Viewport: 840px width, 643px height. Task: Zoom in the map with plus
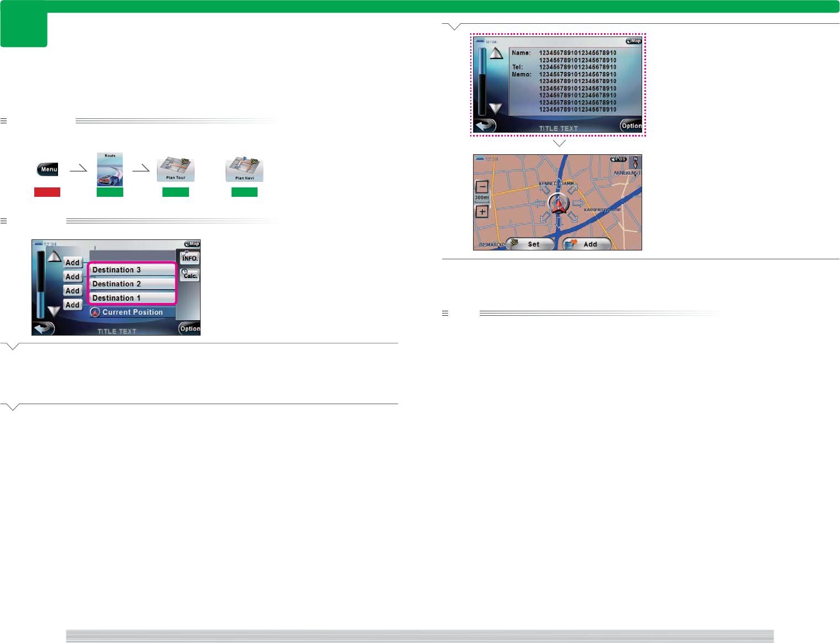click(x=482, y=212)
